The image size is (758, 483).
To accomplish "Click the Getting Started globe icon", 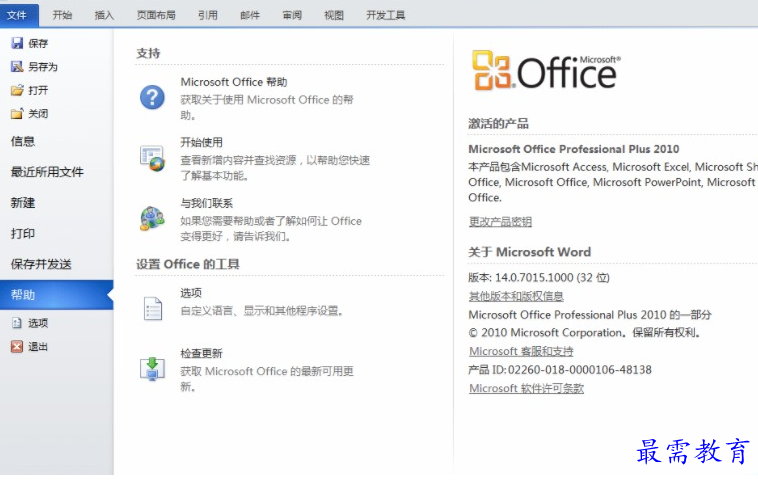I will (152, 158).
